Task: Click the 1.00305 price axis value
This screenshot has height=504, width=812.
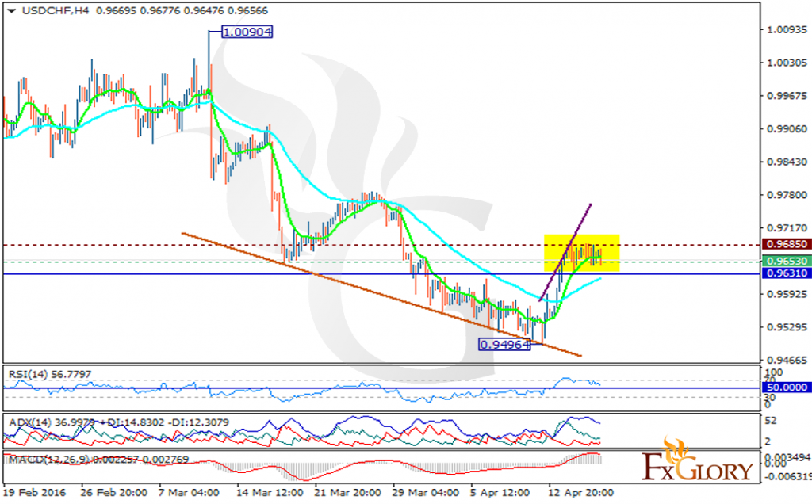Action: point(787,63)
